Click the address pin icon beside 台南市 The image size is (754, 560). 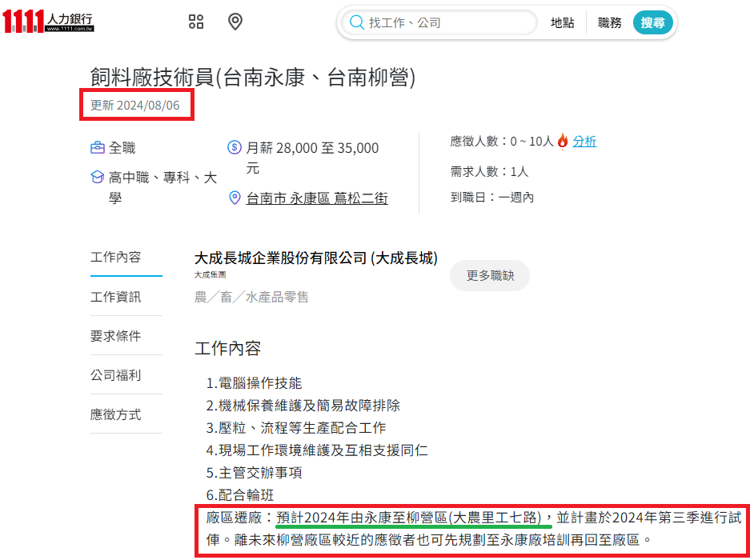click(x=235, y=198)
